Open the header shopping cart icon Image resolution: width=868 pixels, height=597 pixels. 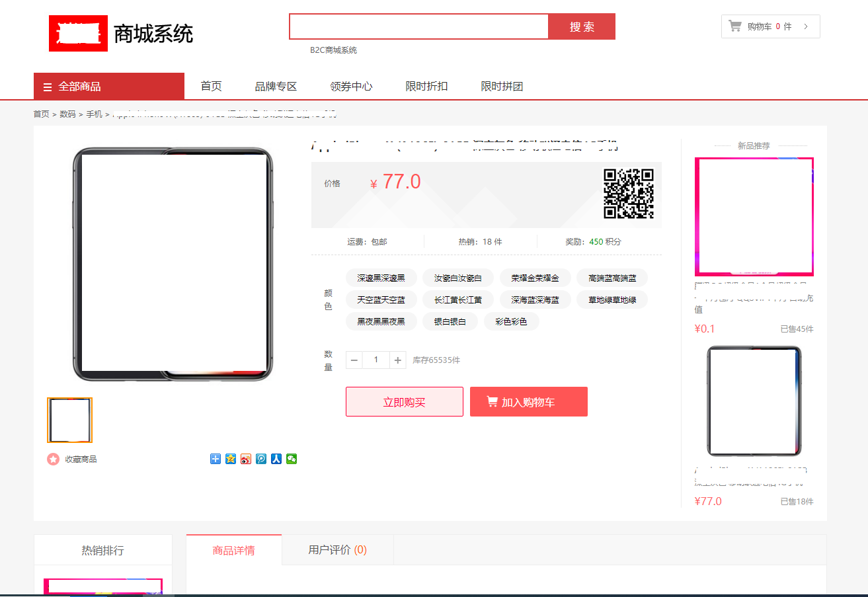click(x=734, y=26)
